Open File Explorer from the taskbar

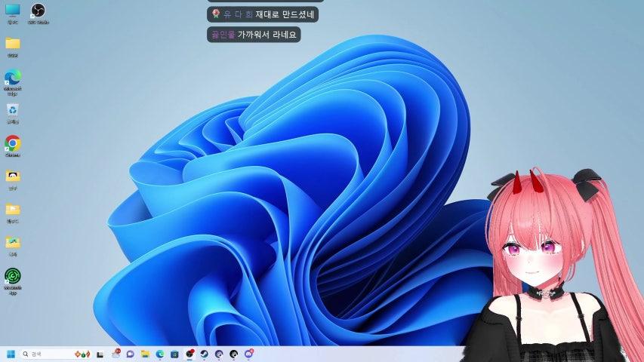[x=144, y=354]
